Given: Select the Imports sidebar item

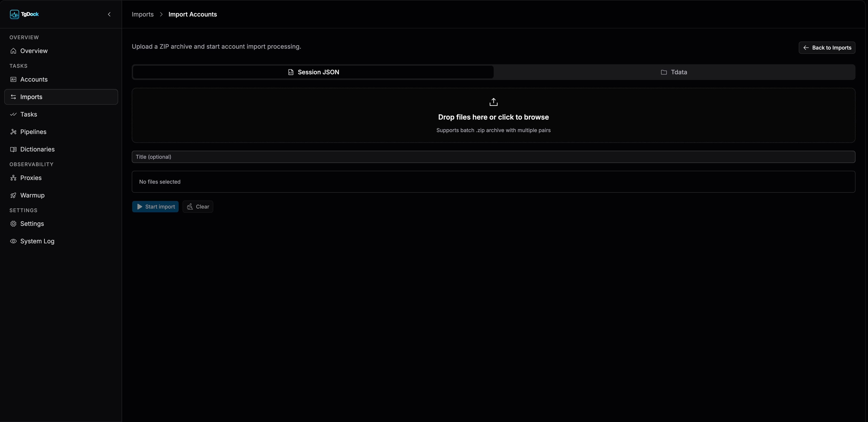Looking at the screenshot, I should tap(61, 97).
